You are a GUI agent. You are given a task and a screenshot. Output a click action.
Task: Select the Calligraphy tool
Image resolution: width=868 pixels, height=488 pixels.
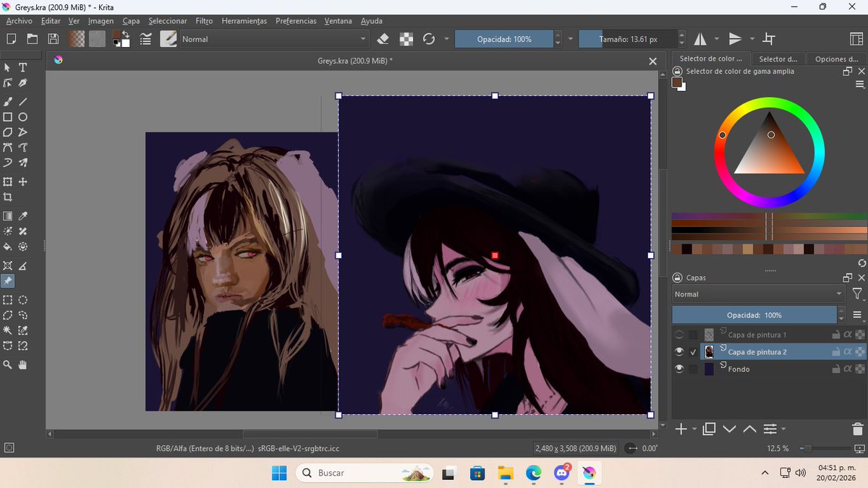(22, 83)
